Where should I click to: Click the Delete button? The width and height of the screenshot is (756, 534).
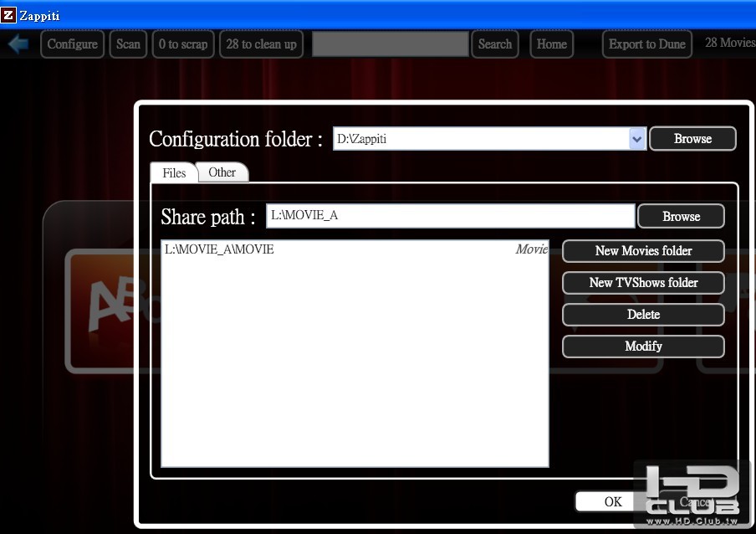pyautogui.click(x=643, y=315)
